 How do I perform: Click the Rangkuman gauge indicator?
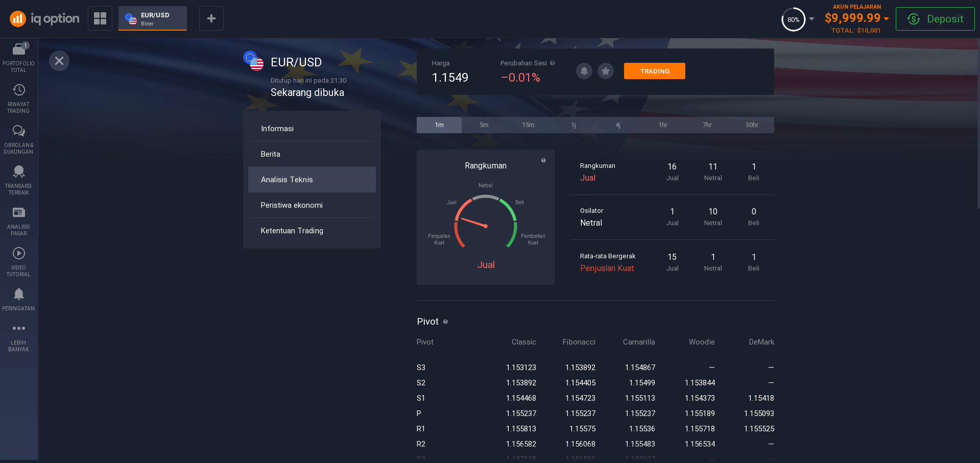[485, 223]
